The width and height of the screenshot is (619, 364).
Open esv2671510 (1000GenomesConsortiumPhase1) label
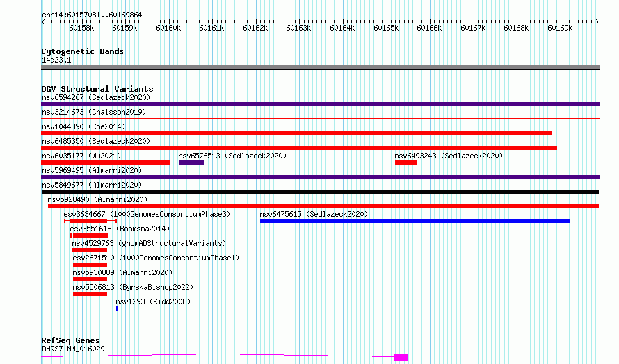[156, 258]
